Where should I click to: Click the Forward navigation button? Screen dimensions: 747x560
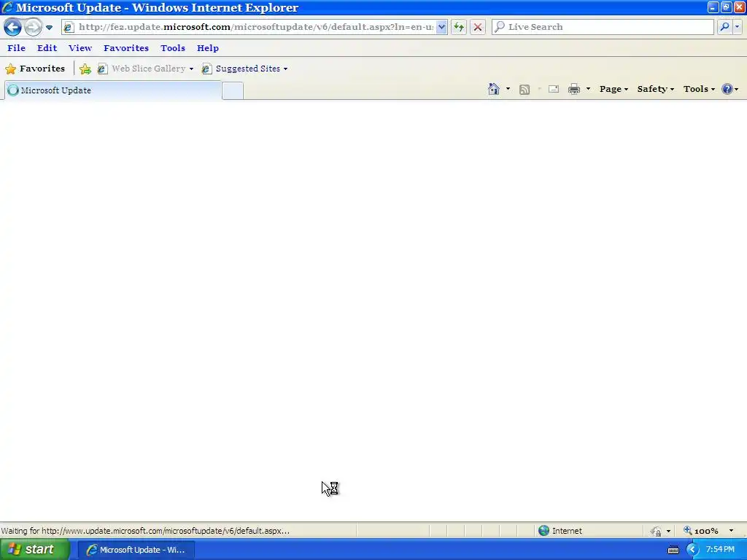pyautogui.click(x=33, y=27)
